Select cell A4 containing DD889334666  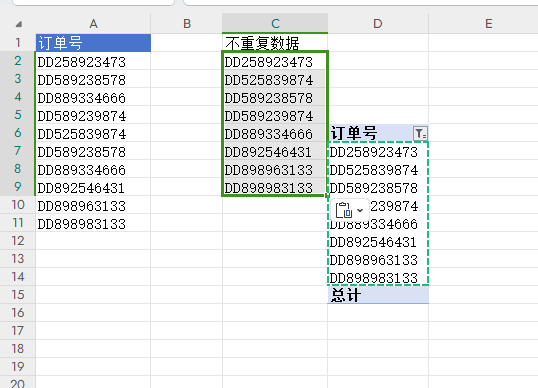pos(93,97)
